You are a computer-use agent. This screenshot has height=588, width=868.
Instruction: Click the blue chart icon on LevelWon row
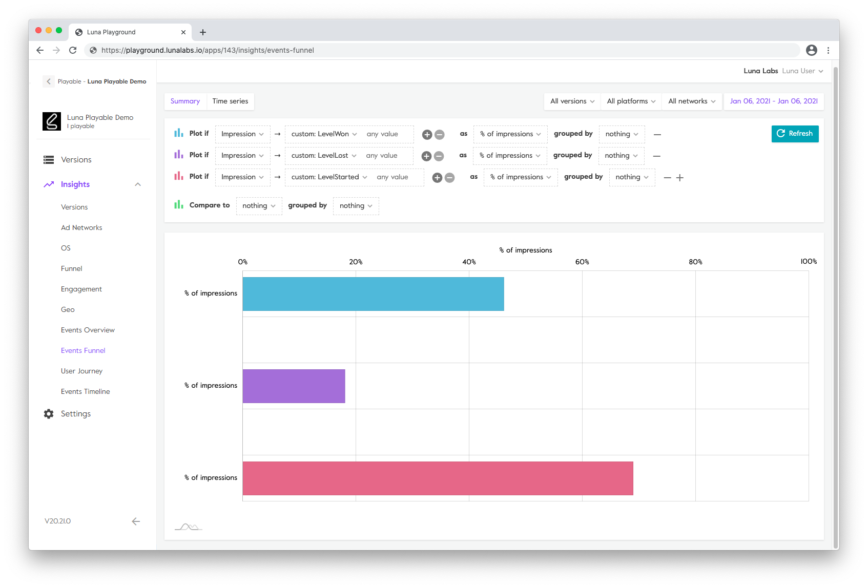179,133
